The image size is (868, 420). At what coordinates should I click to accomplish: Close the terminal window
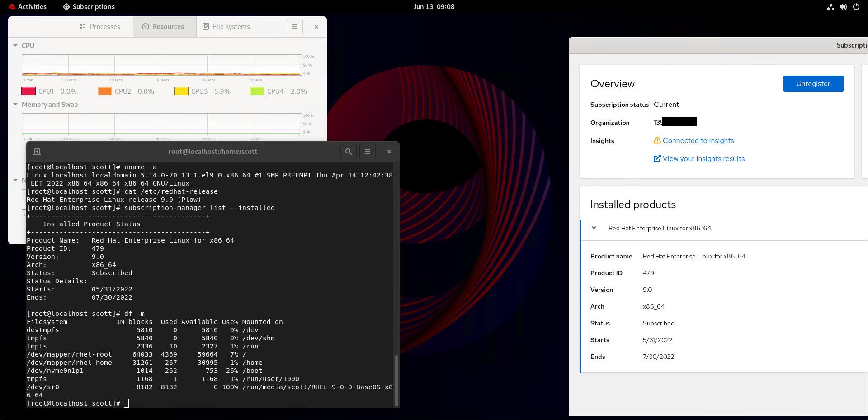point(389,152)
